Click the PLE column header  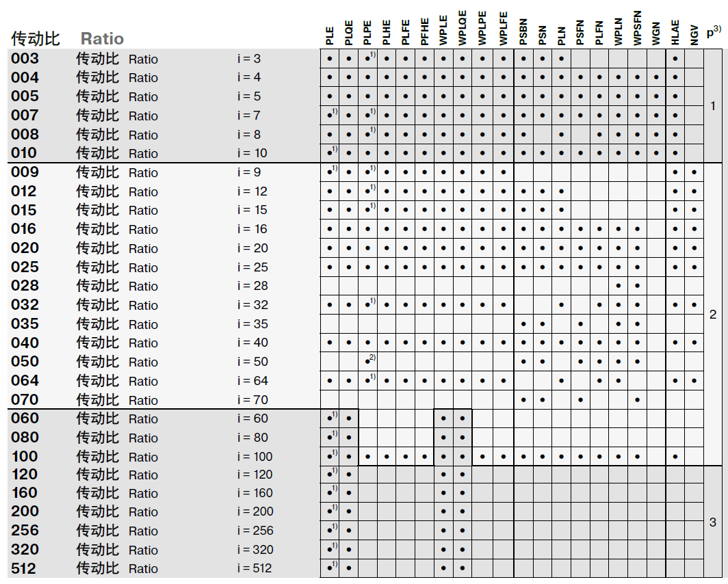[330, 35]
